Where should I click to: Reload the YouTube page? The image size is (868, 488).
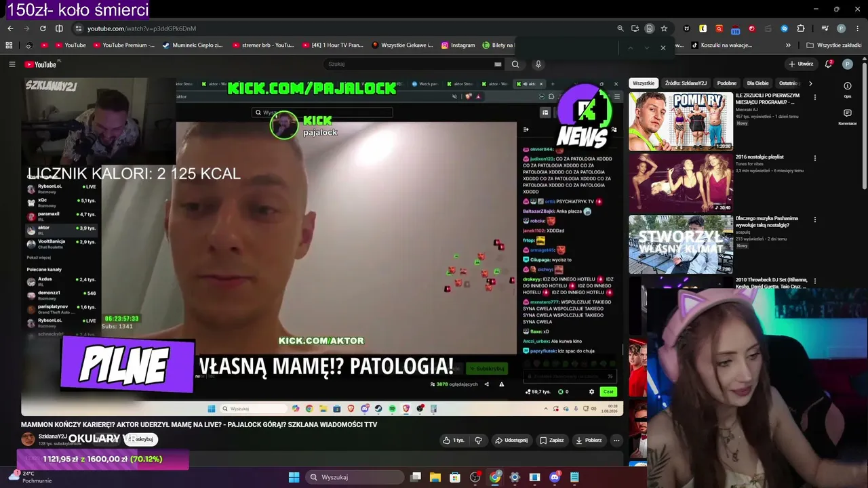(x=43, y=28)
